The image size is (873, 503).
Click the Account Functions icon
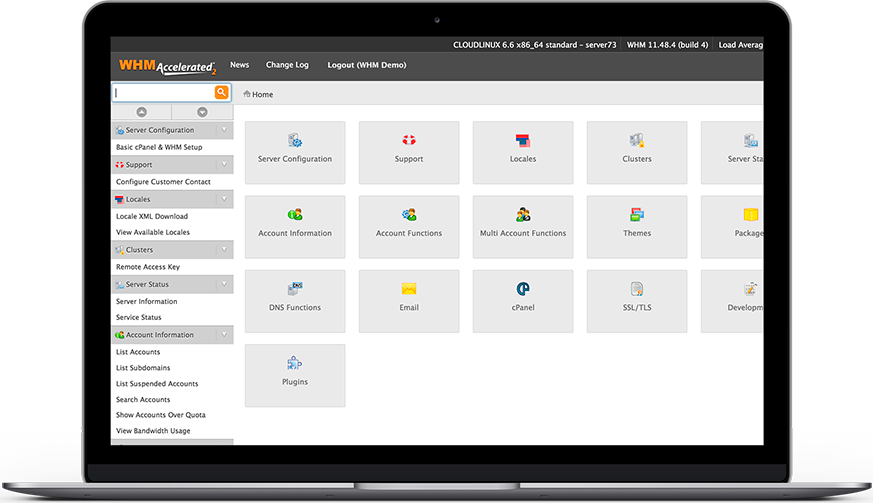point(409,215)
